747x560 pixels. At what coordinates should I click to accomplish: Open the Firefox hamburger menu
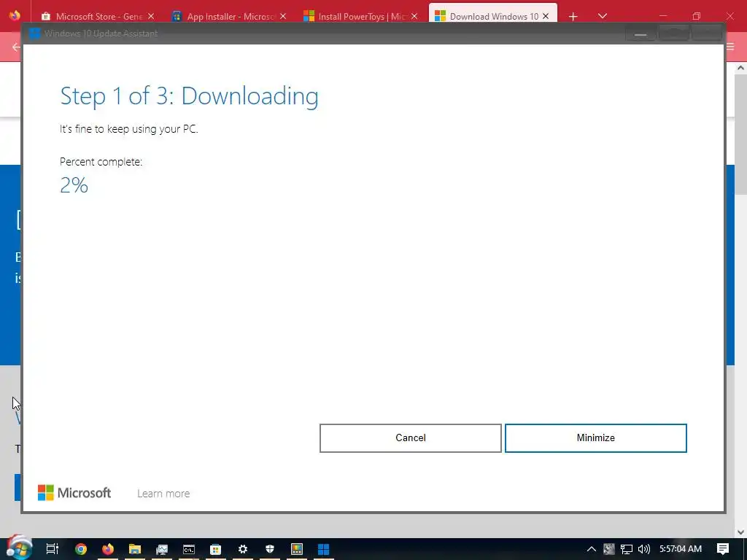coord(731,47)
